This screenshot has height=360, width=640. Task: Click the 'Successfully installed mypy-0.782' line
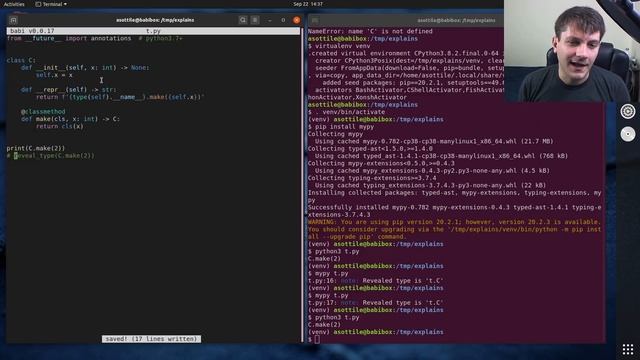[454, 211]
